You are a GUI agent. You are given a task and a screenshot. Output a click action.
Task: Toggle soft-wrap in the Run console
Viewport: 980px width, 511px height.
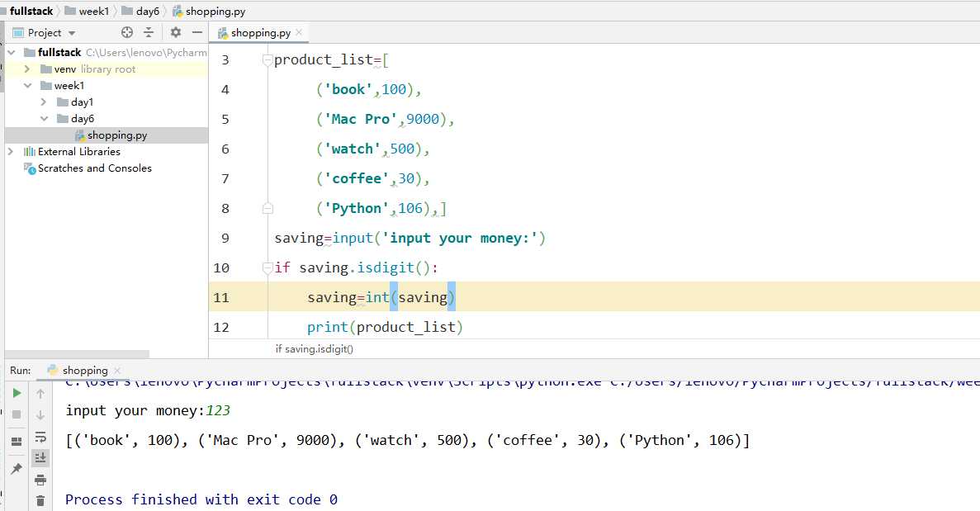click(40, 437)
